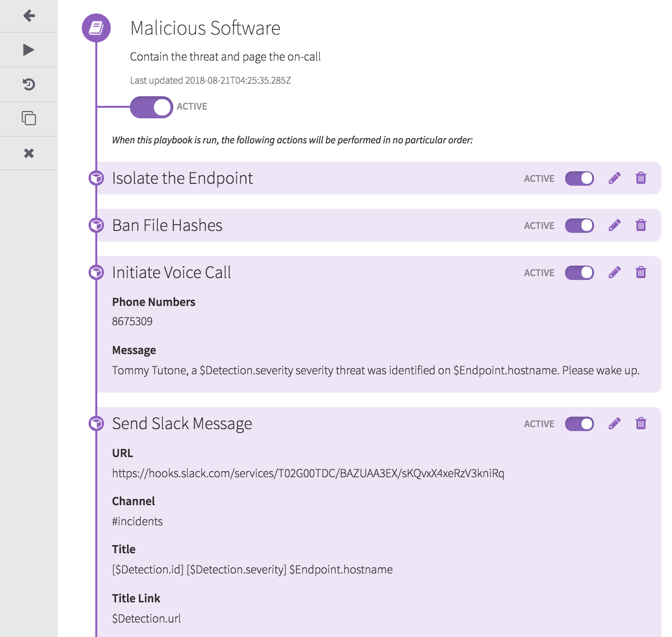Expand the Ban File Hashes row

167,226
